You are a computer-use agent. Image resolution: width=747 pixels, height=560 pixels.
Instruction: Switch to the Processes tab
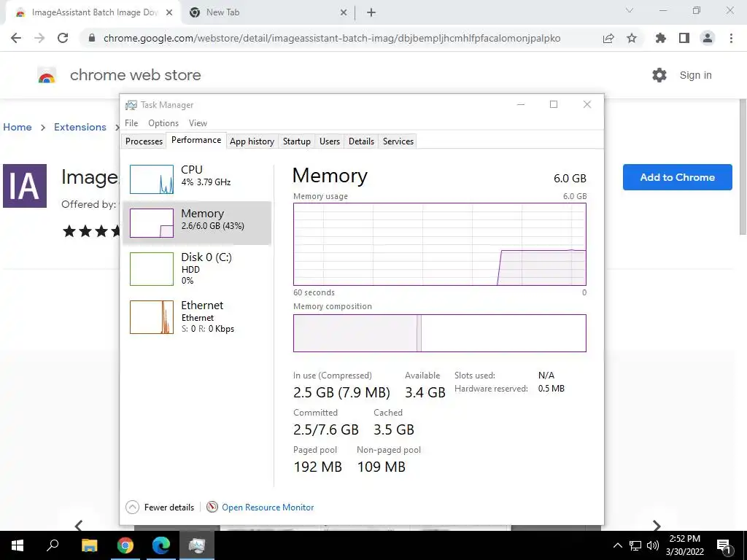click(x=144, y=141)
